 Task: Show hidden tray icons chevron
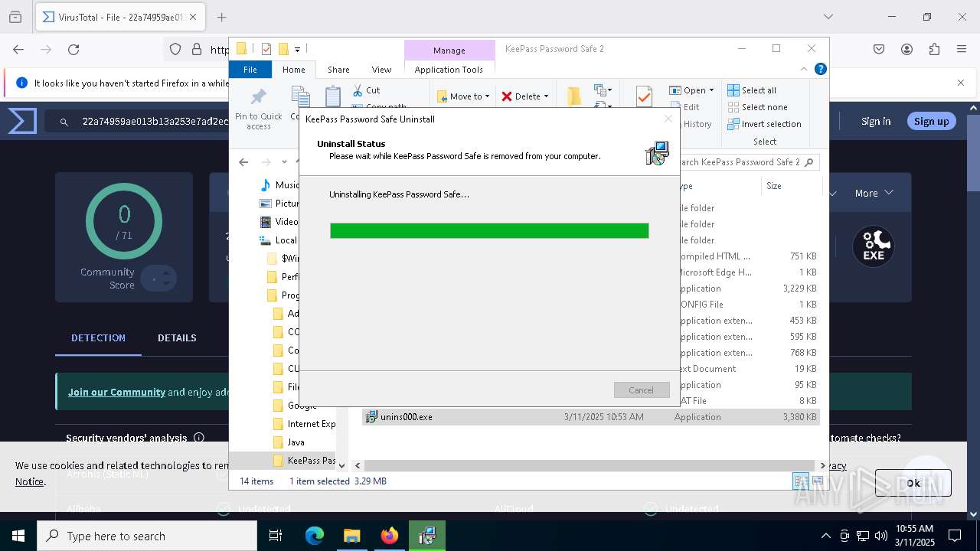[825, 536]
